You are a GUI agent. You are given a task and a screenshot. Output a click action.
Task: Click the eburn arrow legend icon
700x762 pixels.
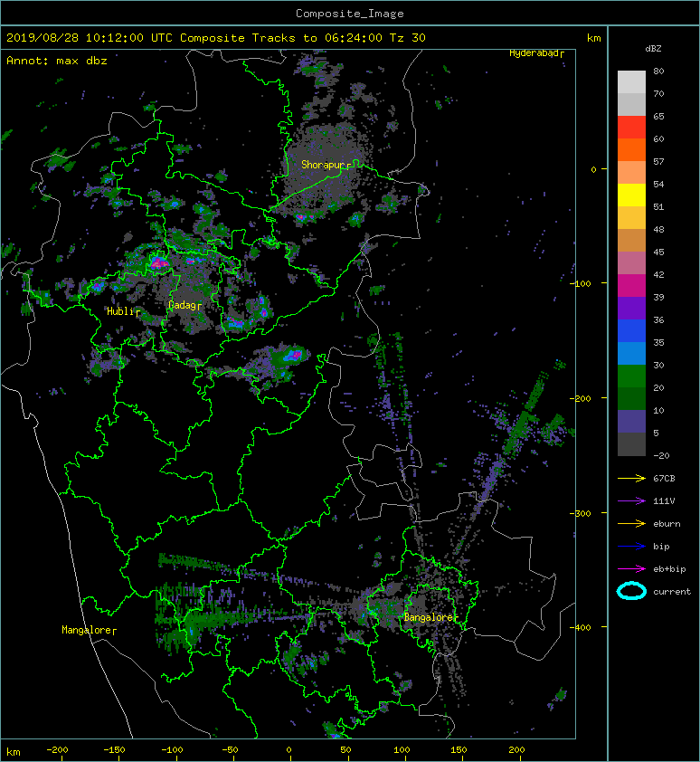click(631, 524)
